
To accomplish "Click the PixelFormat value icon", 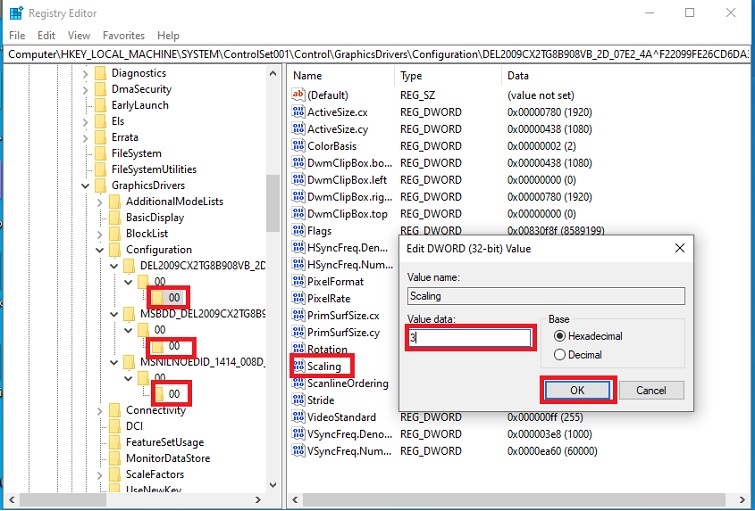I will pos(299,281).
